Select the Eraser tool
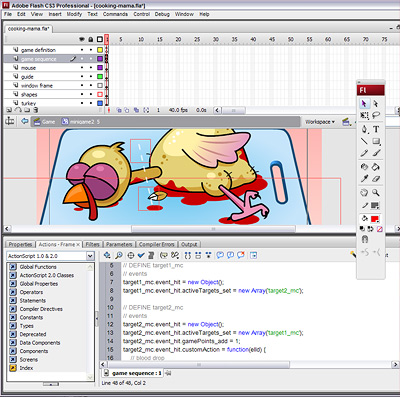Viewport: 400px width, 397px height. (376, 179)
